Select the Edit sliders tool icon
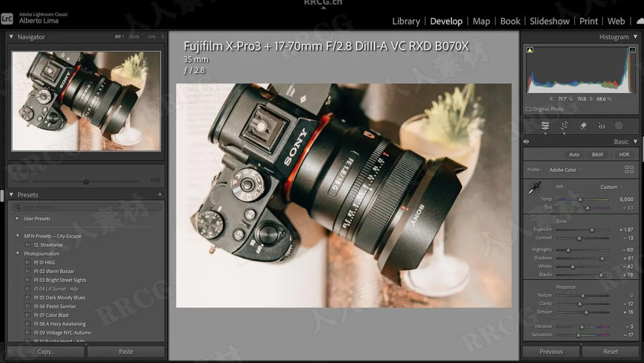The image size is (644, 363). [x=545, y=126]
